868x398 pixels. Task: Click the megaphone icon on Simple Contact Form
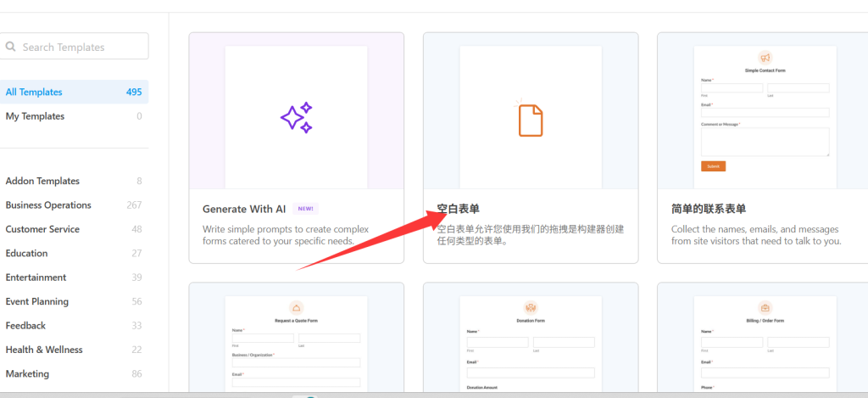pyautogui.click(x=765, y=58)
